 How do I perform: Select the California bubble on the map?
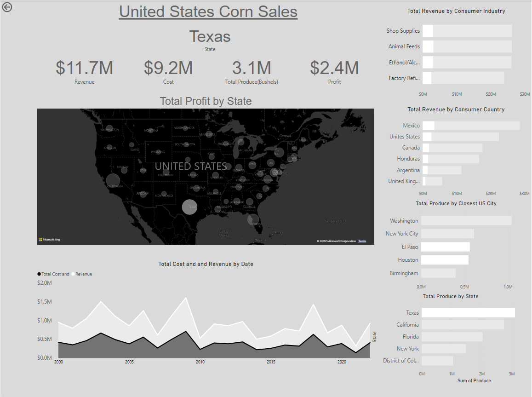pyautogui.click(x=113, y=181)
